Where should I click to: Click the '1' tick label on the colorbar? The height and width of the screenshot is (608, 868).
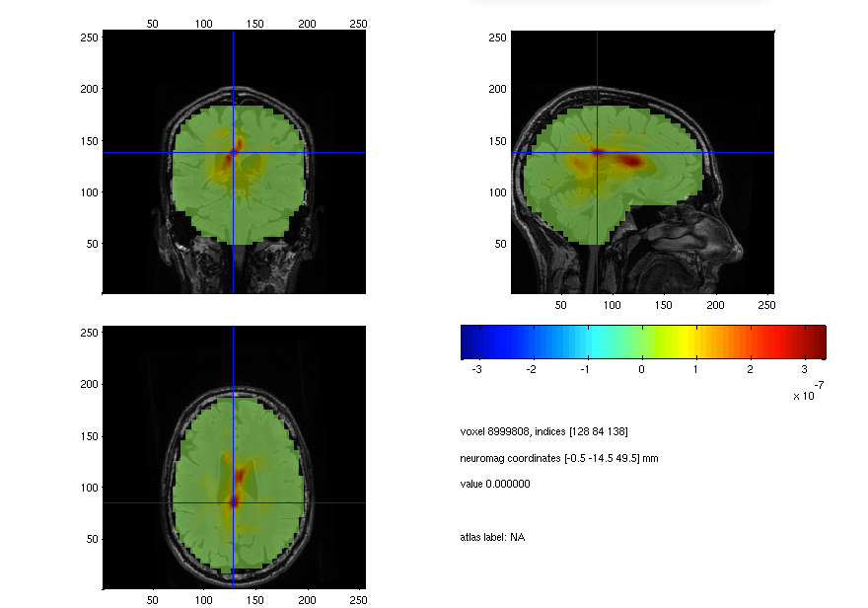click(x=695, y=369)
